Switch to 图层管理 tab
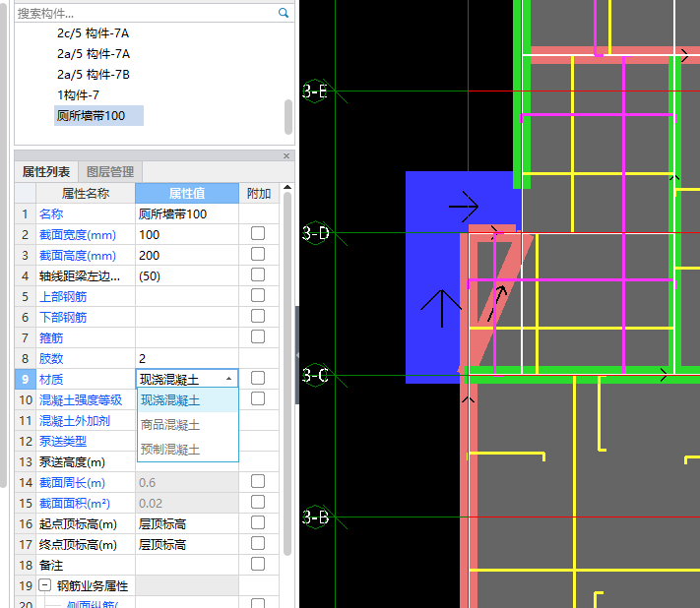Image resolution: width=700 pixels, height=608 pixels. tap(110, 172)
